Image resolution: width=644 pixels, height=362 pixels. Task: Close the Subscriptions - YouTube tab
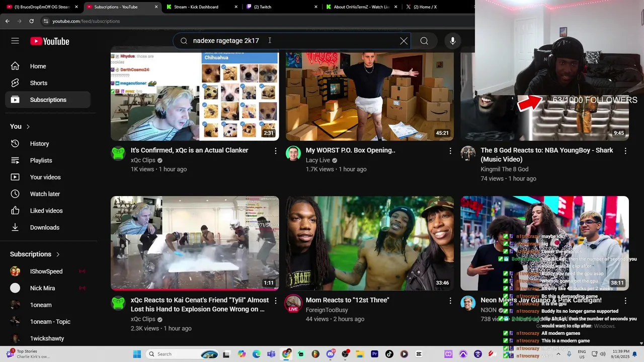[156, 7]
